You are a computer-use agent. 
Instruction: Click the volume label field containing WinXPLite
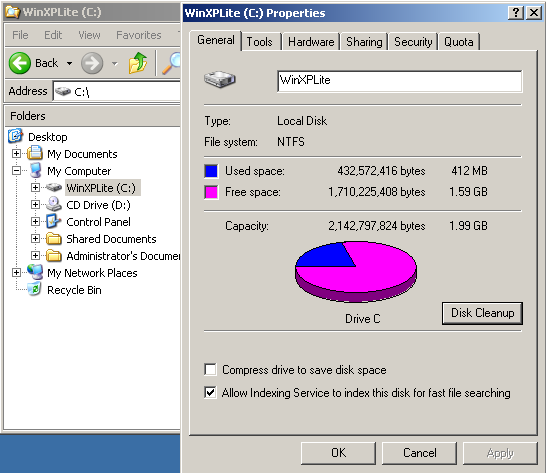coord(400,81)
